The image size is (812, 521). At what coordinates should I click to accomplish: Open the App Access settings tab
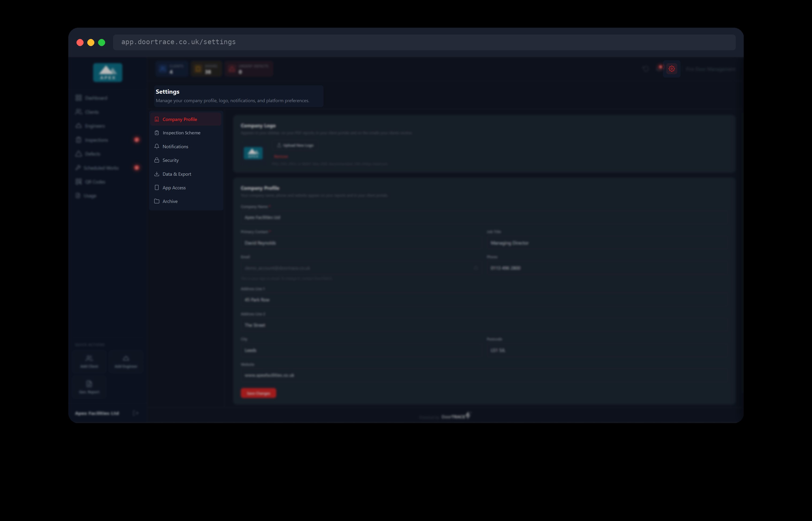186,188
